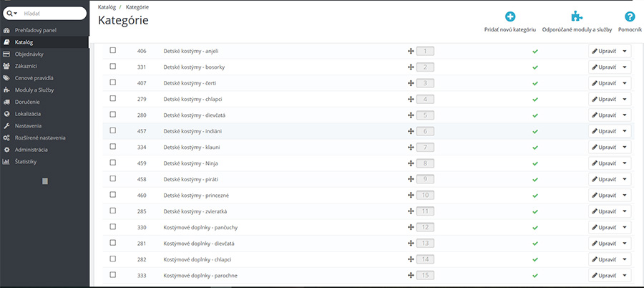The height and width of the screenshot is (288, 644).
Task: Grab move handle for Detské kostýmy - princezné
Action: click(x=410, y=196)
